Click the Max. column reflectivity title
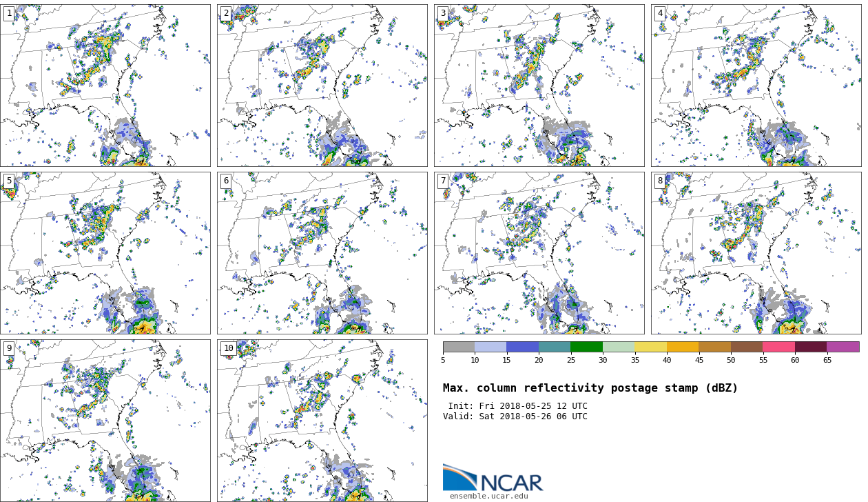868x502 pixels. coord(590,388)
